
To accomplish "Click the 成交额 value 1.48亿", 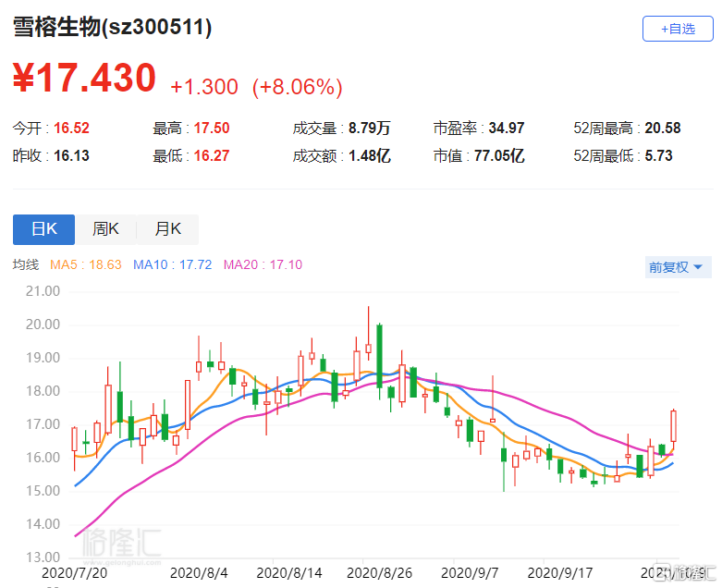I will click(369, 155).
